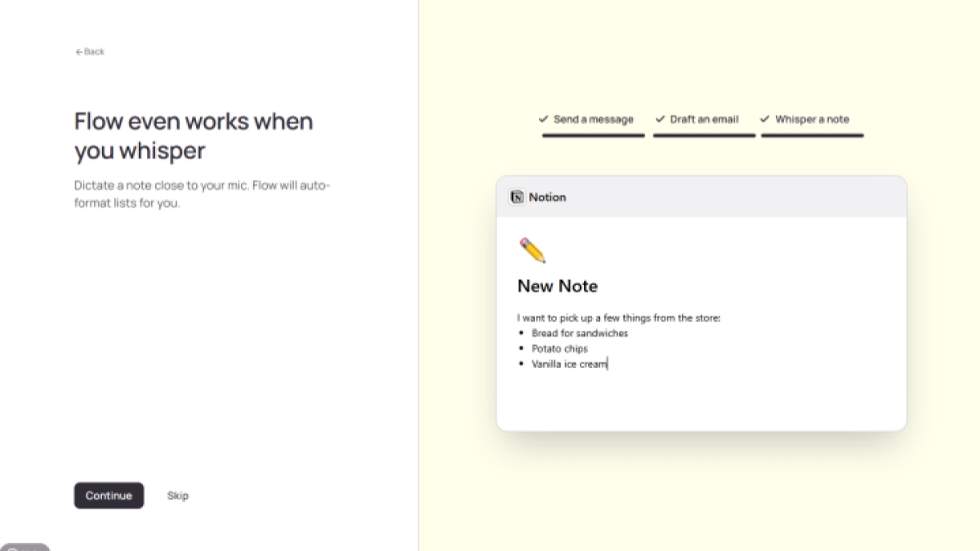
Task: Switch to the Draft an email step
Action: 704,119
